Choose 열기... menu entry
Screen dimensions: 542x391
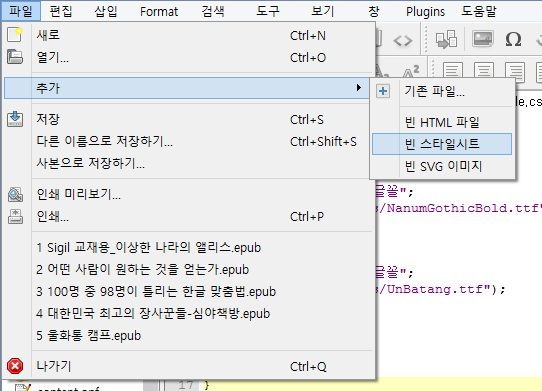click(x=189, y=57)
